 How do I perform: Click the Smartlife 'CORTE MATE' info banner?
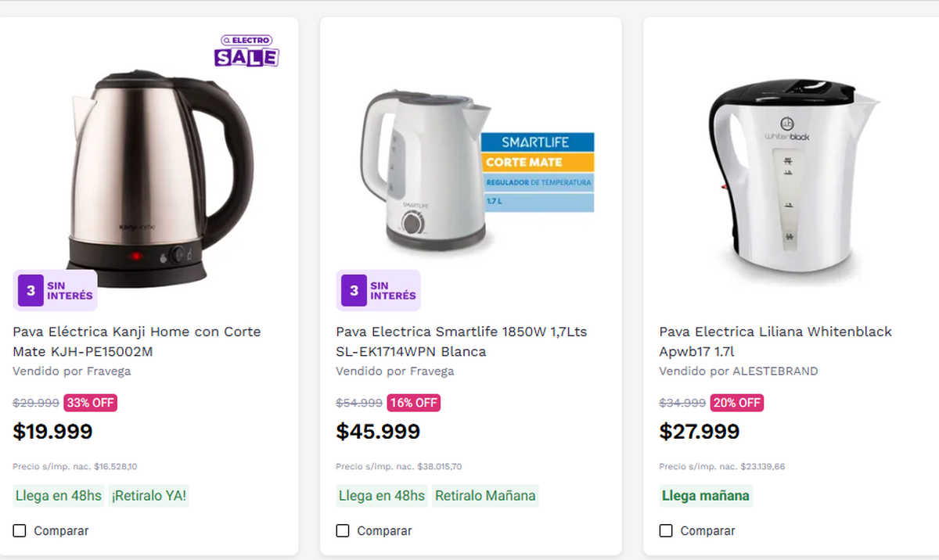(538, 162)
